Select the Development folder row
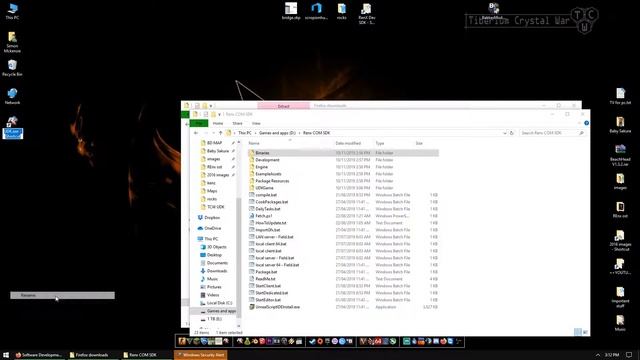The image size is (640, 360). 343,160
